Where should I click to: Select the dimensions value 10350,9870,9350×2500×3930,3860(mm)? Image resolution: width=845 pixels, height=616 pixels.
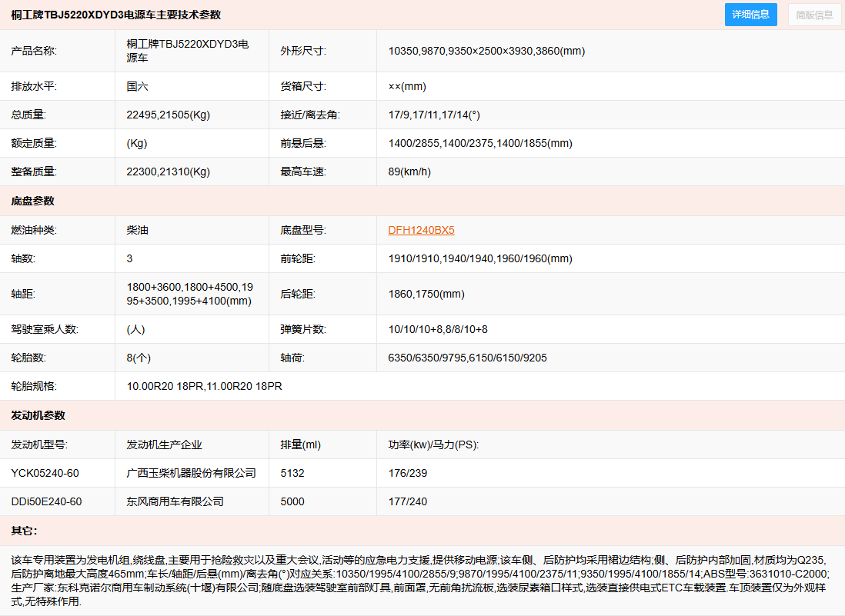486,51
